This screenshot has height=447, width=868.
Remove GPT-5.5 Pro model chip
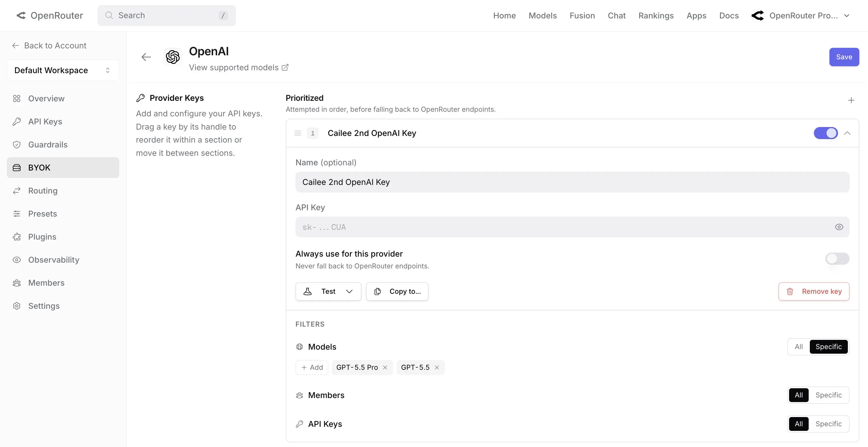(x=385, y=368)
